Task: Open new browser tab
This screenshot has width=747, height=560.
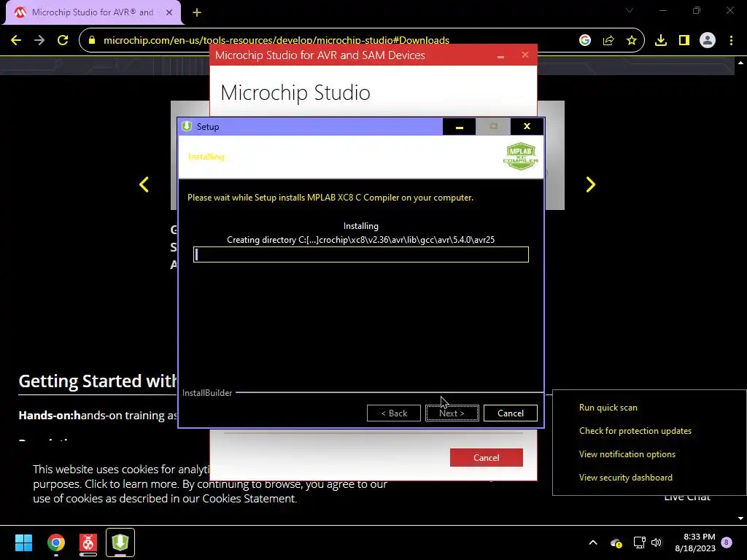Action: point(197,12)
